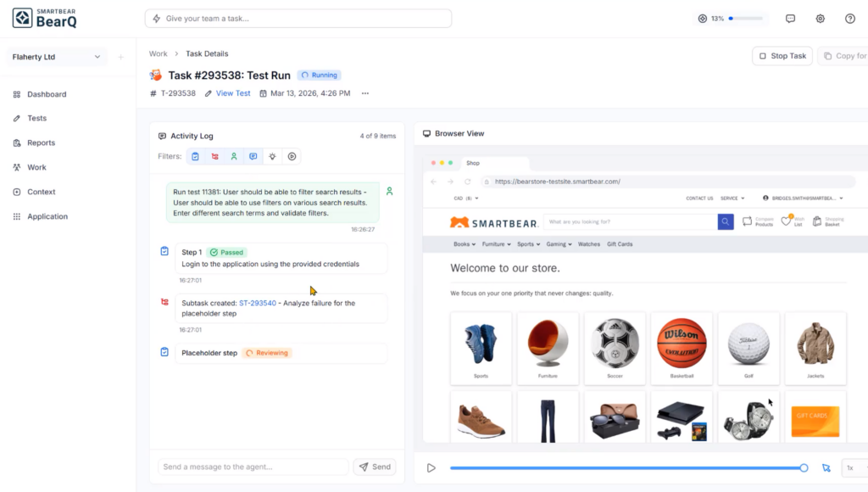Click the plus icon beside Flaherty Ltd

(x=120, y=57)
